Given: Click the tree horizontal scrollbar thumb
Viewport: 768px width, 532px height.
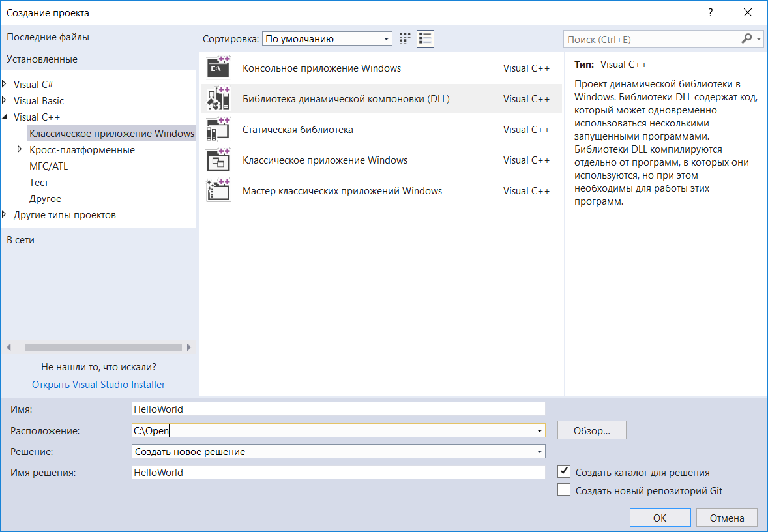Looking at the screenshot, I should pyautogui.click(x=103, y=347).
